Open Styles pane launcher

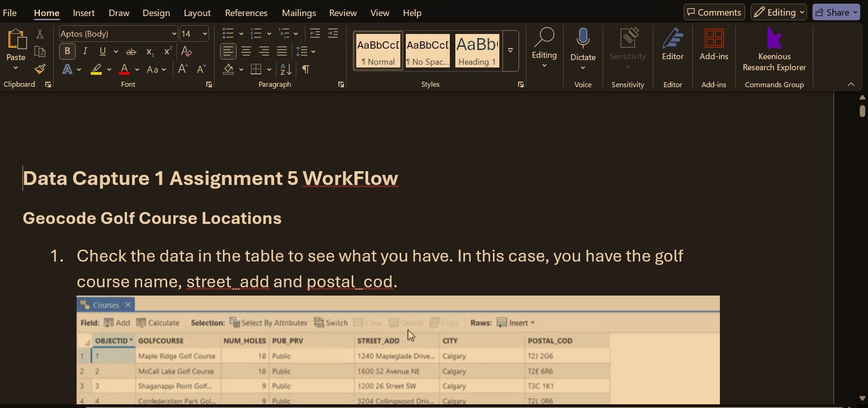pyautogui.click(x=521, y=84)
